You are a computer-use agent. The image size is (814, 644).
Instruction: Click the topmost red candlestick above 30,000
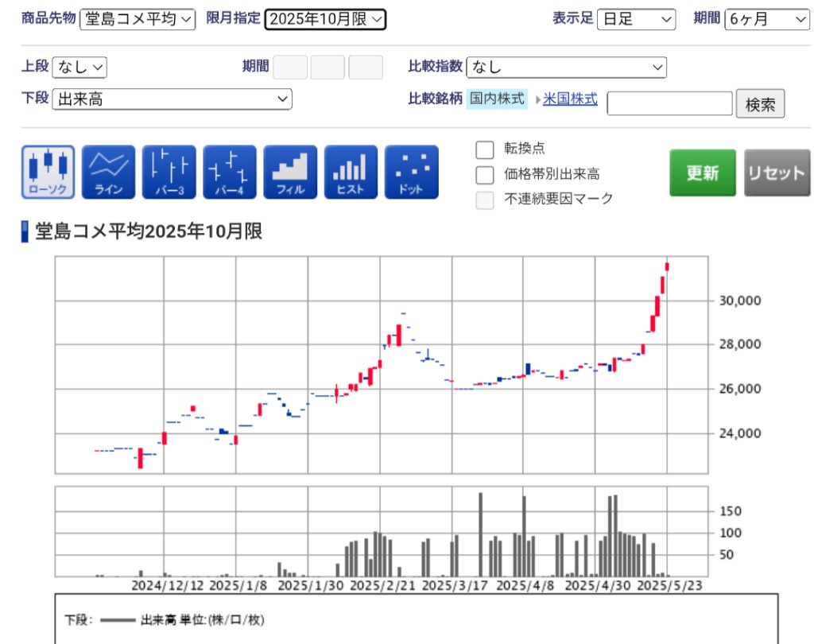coord(667,267)
